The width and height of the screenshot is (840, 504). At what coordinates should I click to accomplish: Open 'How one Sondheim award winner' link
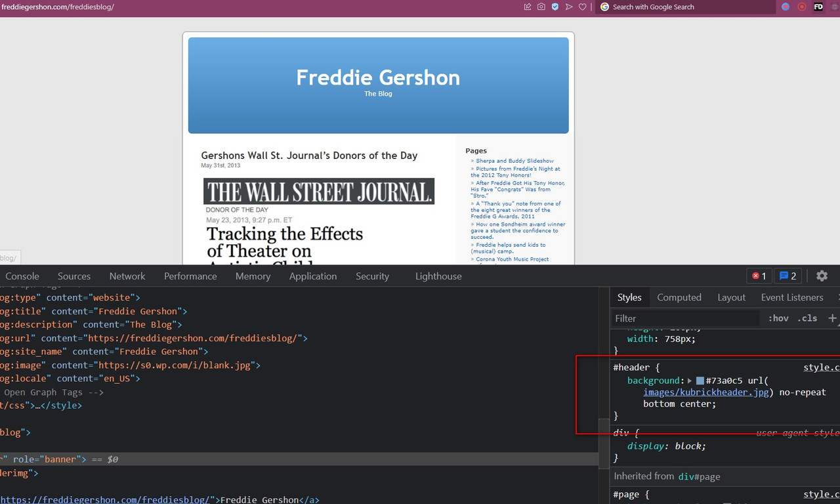pos(518,230)
